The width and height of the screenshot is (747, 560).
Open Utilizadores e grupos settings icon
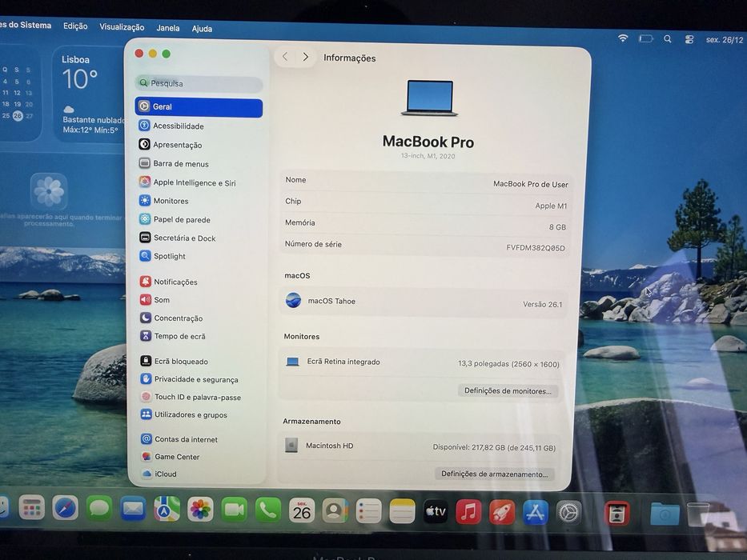click(146, 414)
